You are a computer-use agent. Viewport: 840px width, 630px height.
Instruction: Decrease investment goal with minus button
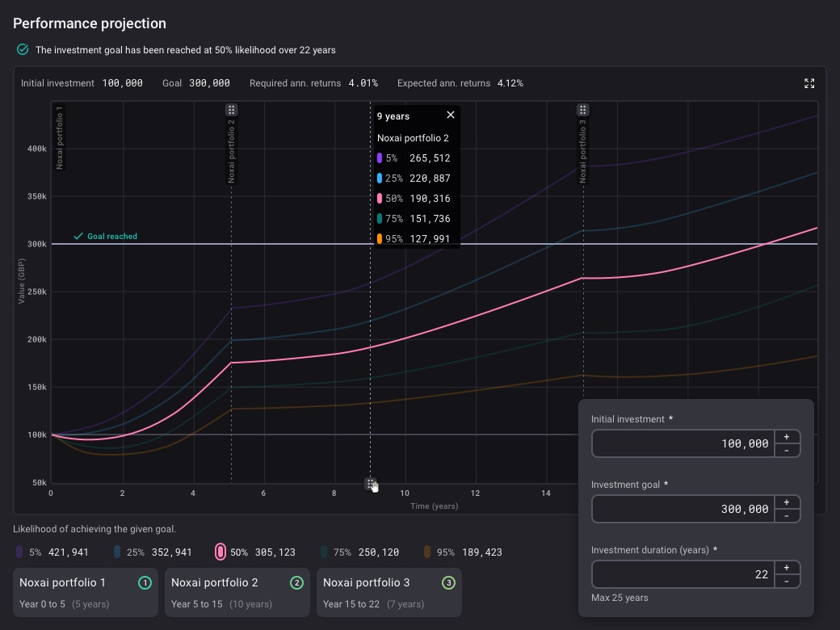click(x=787, y=515)
